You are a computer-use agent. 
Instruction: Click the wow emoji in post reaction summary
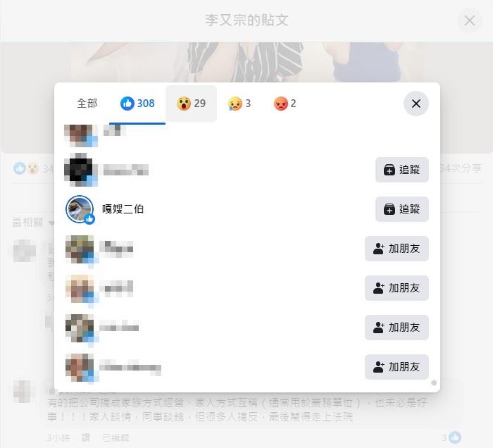(x=32, y=168)
